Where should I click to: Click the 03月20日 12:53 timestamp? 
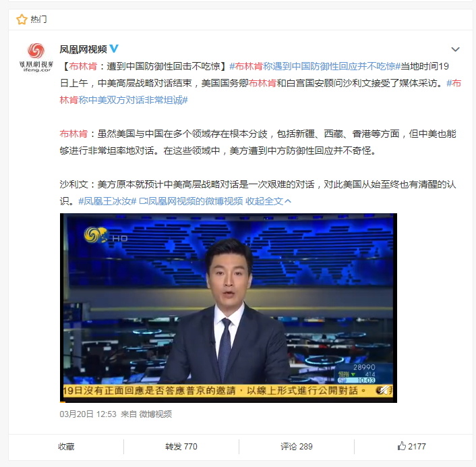pos(88,414)
